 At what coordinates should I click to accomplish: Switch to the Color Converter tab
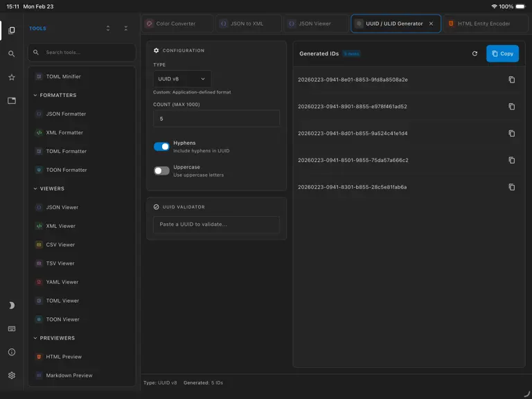click(x=177, y=24)
